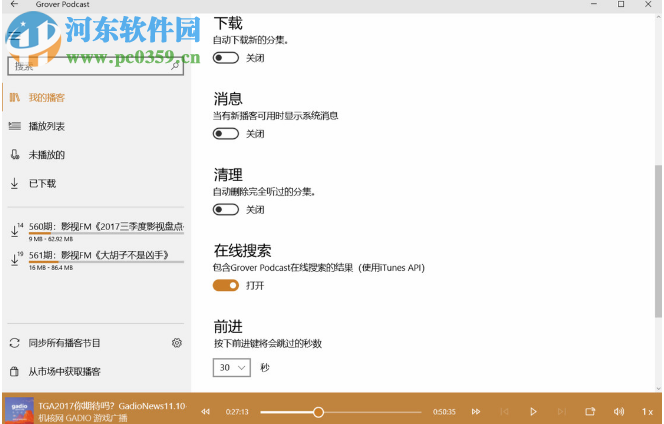Click the search (搜索) input field
Image resolution: width=664 pixels, height=424 pixels.
point(96,66)
